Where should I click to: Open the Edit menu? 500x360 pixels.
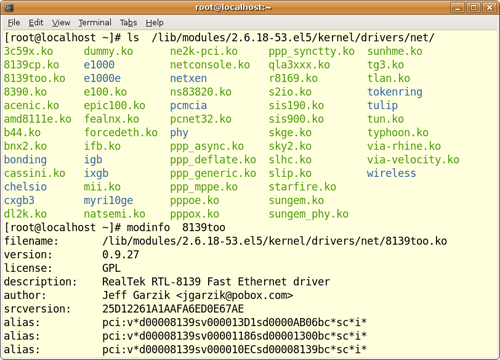click(36, 23)
